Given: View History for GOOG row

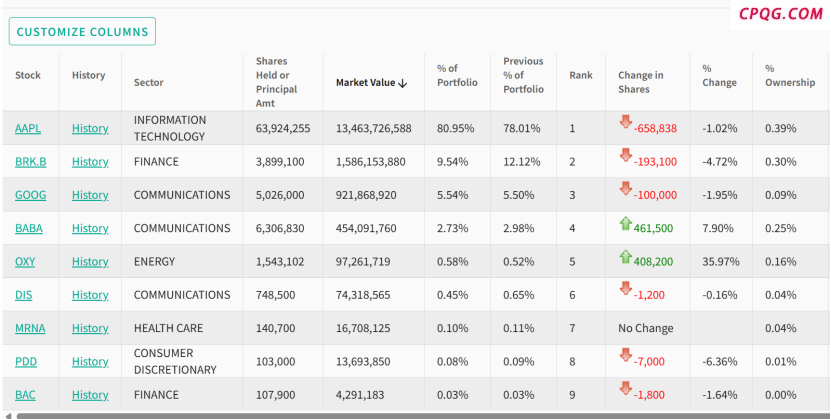Looking at the screenshot, I should [x=90, y=195].
